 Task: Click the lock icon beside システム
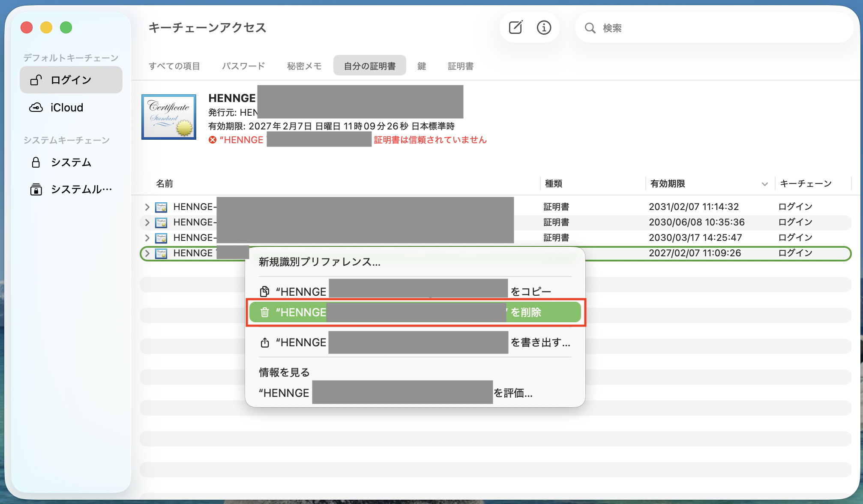pyautogui.click(x=36, y=162)
